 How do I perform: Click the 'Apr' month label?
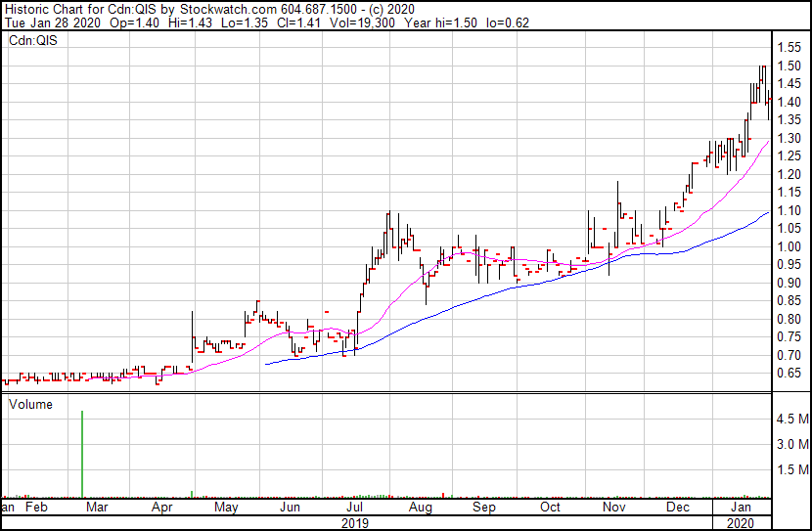[x=161, y=508]
